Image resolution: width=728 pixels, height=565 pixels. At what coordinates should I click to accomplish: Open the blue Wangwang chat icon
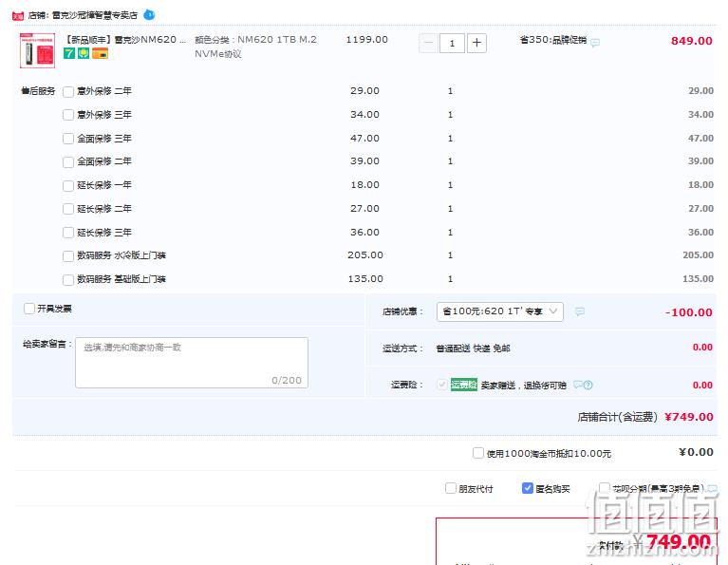tap(149, 15)
